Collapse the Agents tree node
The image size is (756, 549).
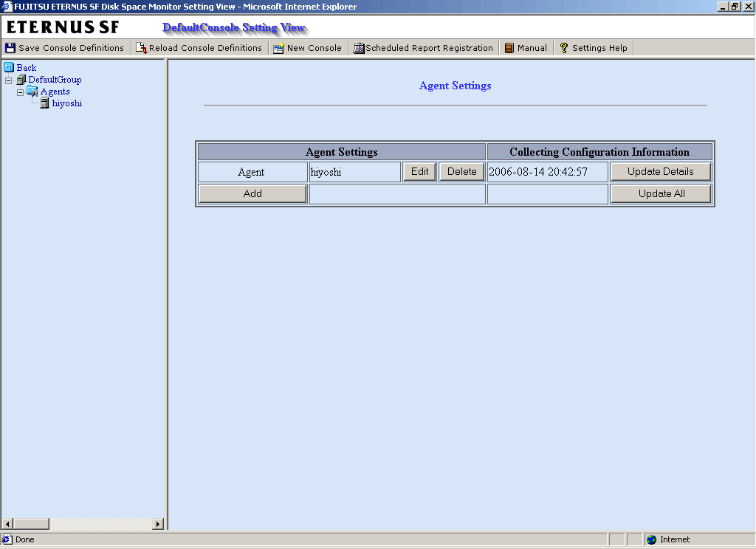20,92
